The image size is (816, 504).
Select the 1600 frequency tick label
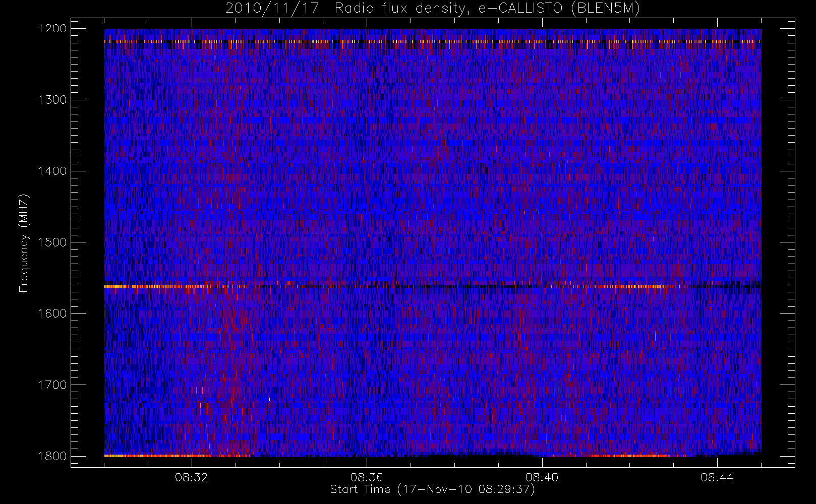coord(52,313)
